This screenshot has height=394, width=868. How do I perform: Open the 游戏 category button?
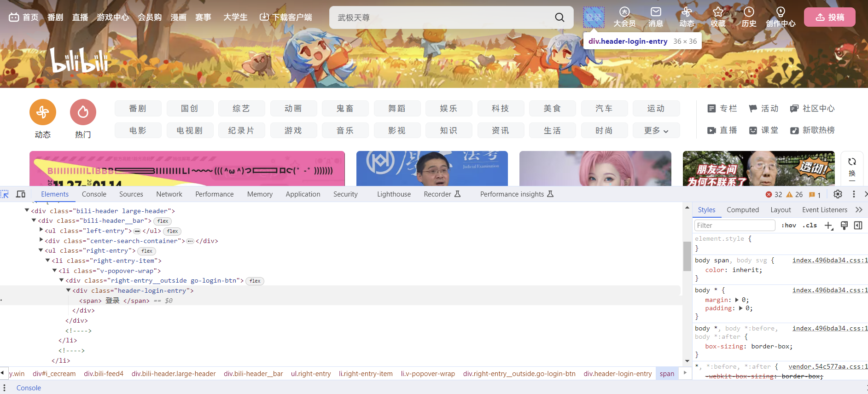point(293,131)
